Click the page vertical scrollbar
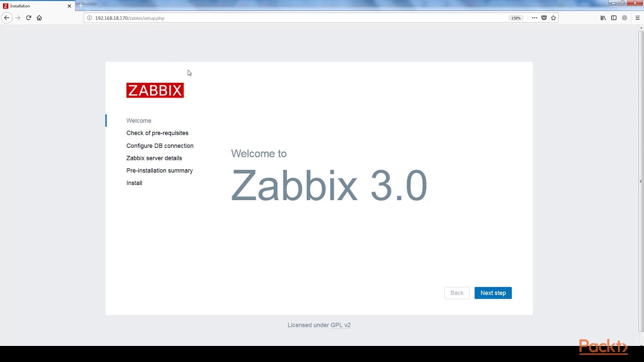The image size is (644, 362). [x=641, y=181]
